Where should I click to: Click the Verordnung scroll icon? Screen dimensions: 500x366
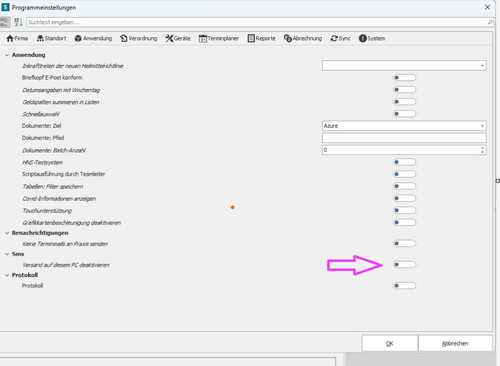[x=124, y=38]
